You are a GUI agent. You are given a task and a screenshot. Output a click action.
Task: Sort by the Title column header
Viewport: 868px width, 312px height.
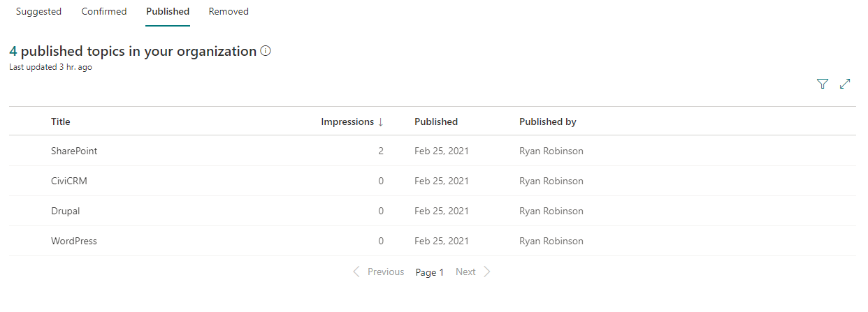click(x=61, y=121)
